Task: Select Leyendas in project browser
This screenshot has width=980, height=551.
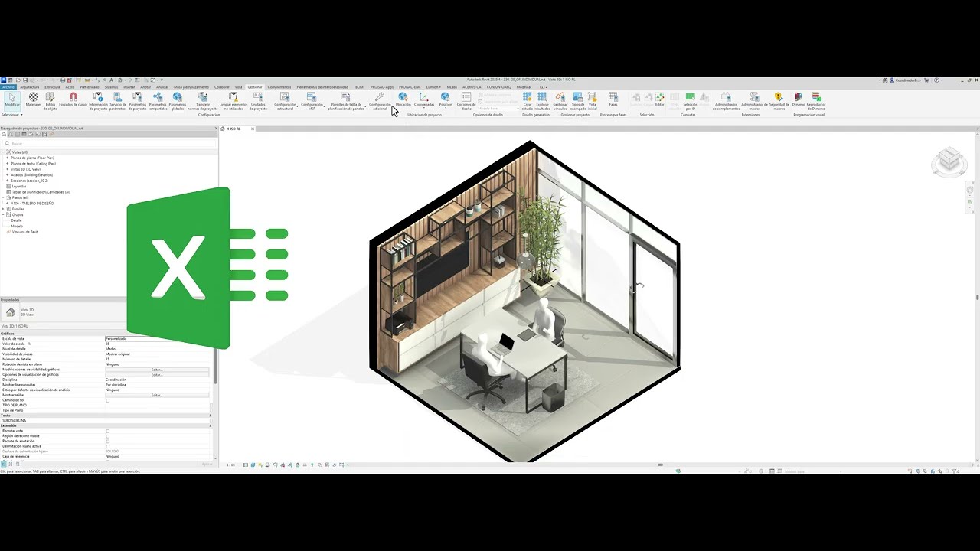Action: click(x=18, y=186)
